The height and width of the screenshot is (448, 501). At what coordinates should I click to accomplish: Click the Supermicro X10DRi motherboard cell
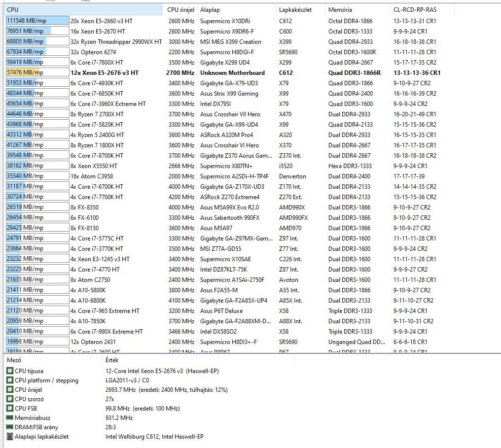click(x=225, y=21)
